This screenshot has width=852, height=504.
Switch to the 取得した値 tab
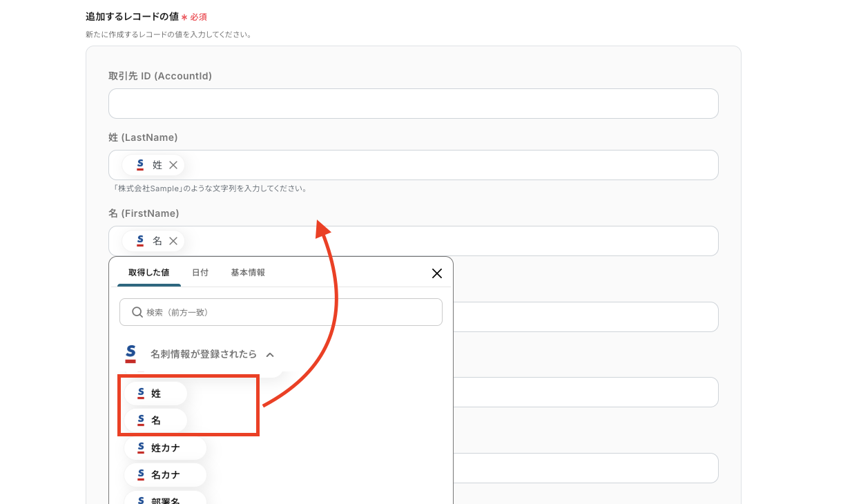pyautogui.click(x=149, y=273)
